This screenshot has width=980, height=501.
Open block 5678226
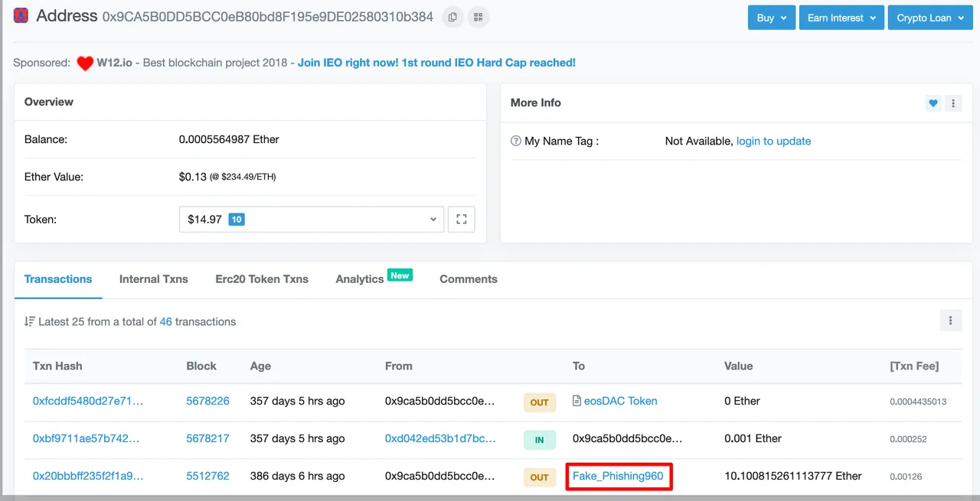click(207, 401)
